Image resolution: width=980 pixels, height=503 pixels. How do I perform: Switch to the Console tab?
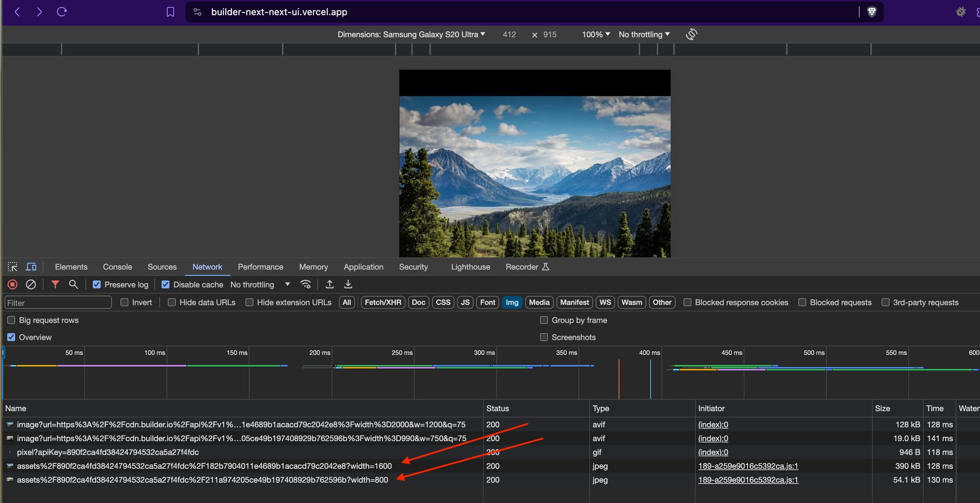click(117, 267)
